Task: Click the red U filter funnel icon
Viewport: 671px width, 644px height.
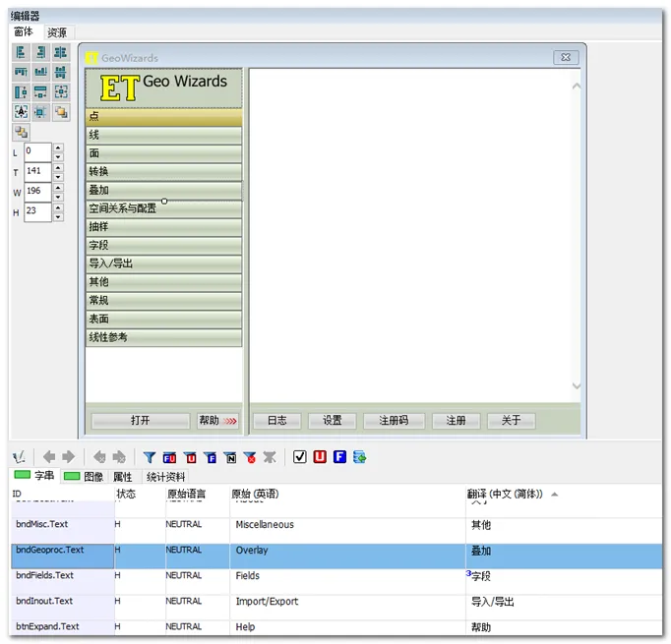Action: (190, 457)
